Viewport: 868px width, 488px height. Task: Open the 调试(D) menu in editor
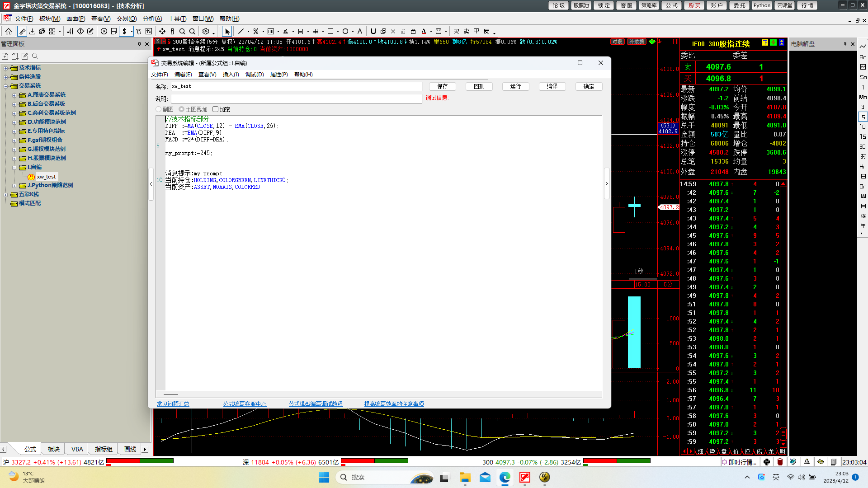click(254, 75)
